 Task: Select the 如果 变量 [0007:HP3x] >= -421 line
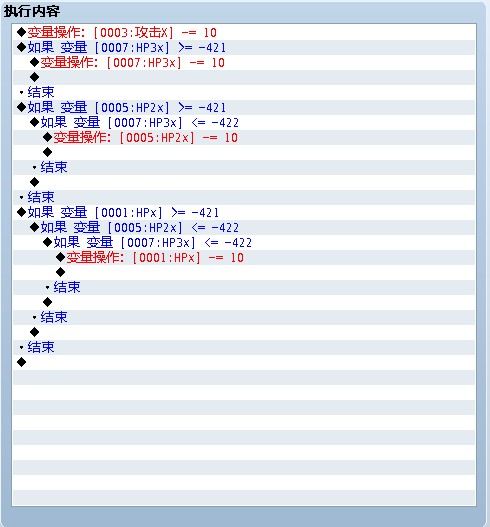[x=244, y=47]
